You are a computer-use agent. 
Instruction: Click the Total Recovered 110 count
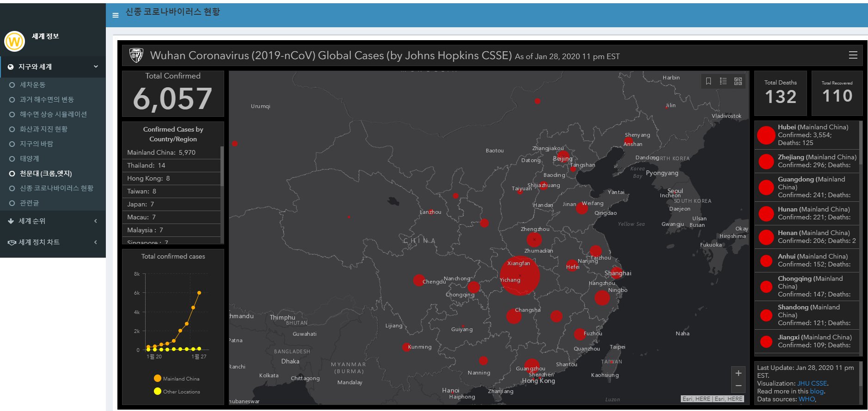[837, 96]
